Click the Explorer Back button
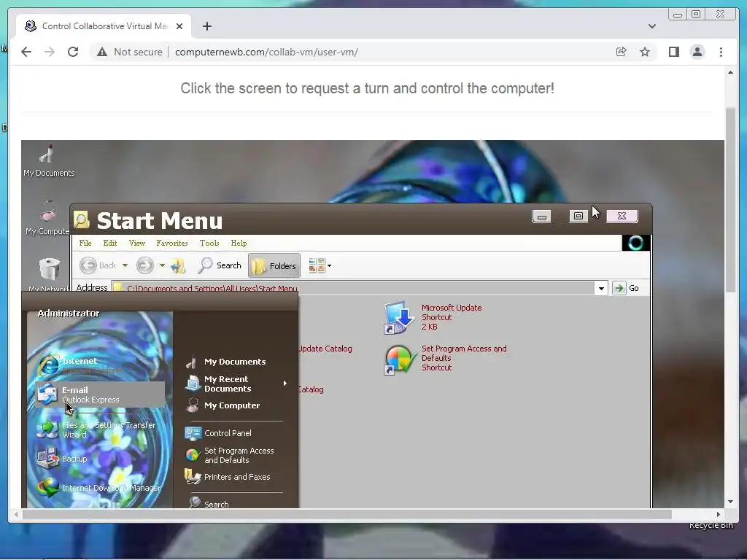Viewport: 747px width, 560px height. pos(98,265)
